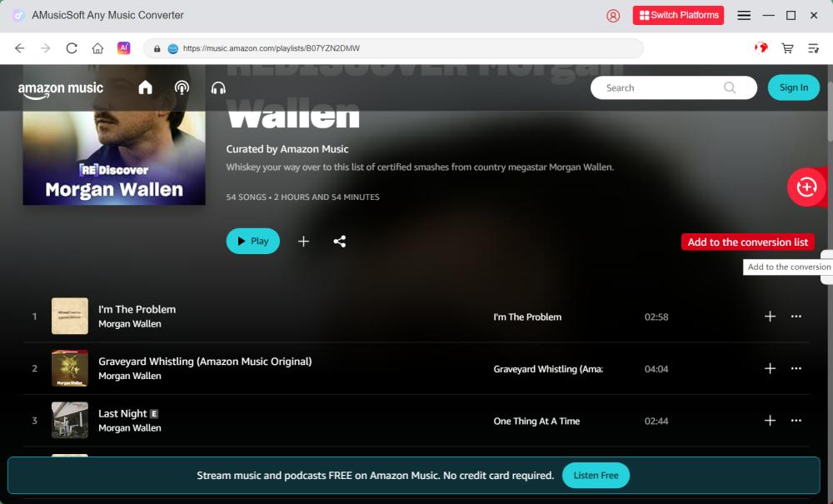Add Last Night with plus icon
This screenshot has width=833, height=504.
point(770,421)
